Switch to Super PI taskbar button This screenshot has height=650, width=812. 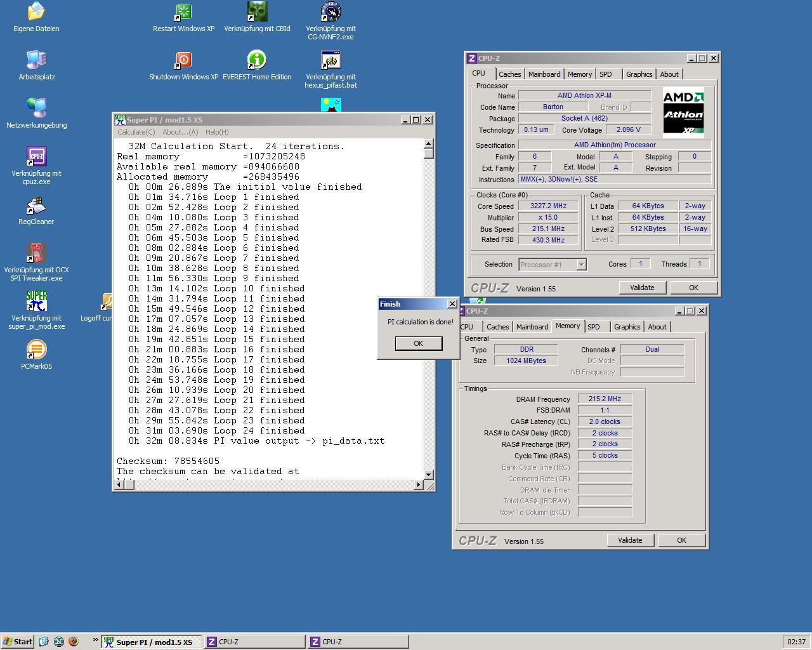[151, 642]
